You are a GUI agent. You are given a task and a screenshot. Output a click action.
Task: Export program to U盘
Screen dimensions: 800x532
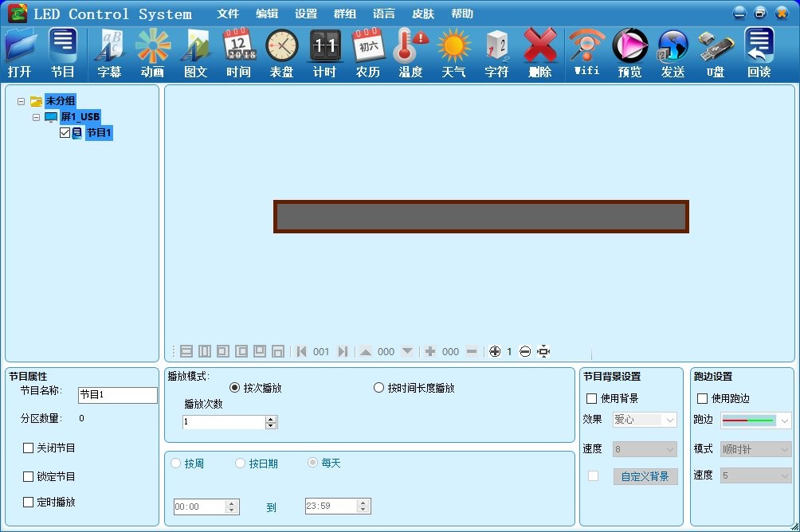pos(715,52)
